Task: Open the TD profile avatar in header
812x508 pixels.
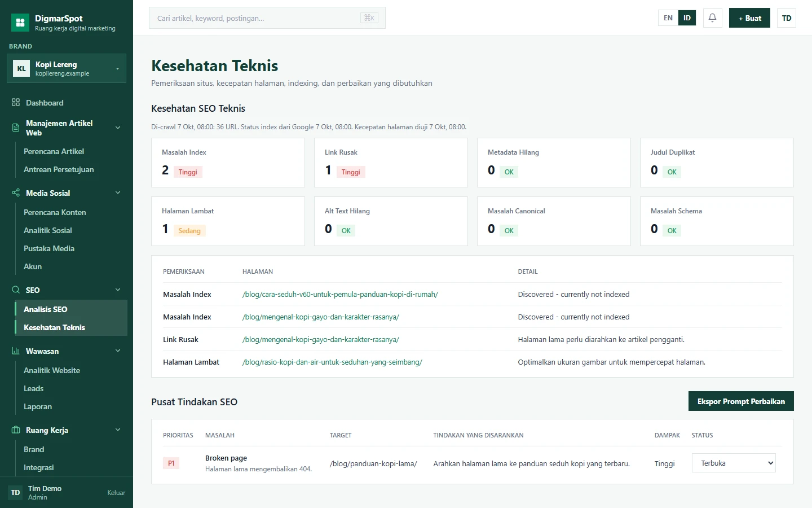Action: point(787,18)
